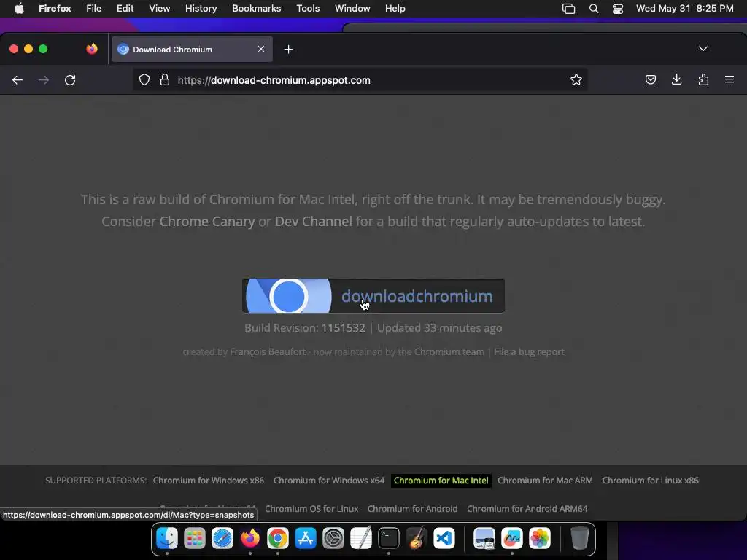
Task: Open Spotlight search in the menu bar
Action: [x=594, y=9]
